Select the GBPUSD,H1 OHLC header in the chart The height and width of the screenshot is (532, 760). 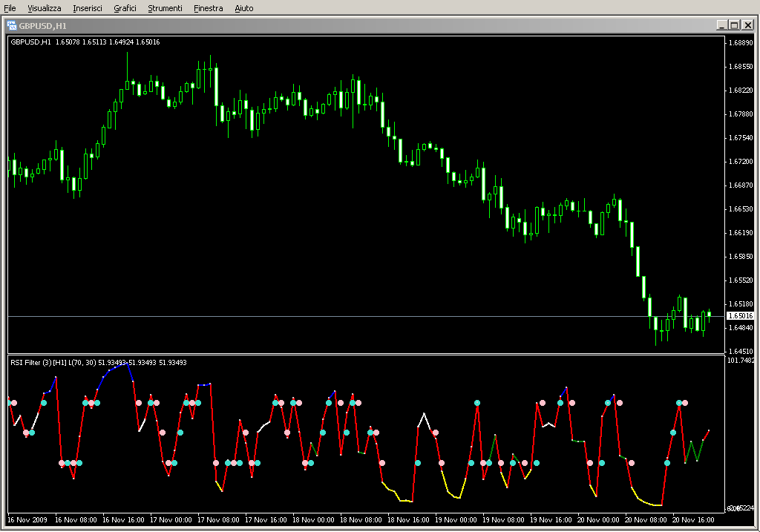pyautogui.click(x=85, y=42)
